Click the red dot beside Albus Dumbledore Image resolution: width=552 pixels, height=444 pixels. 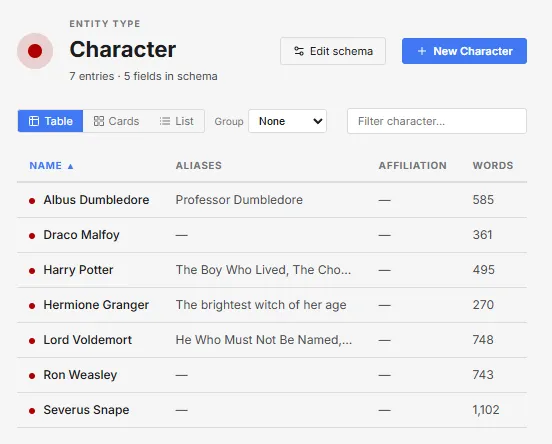[32, 201]
